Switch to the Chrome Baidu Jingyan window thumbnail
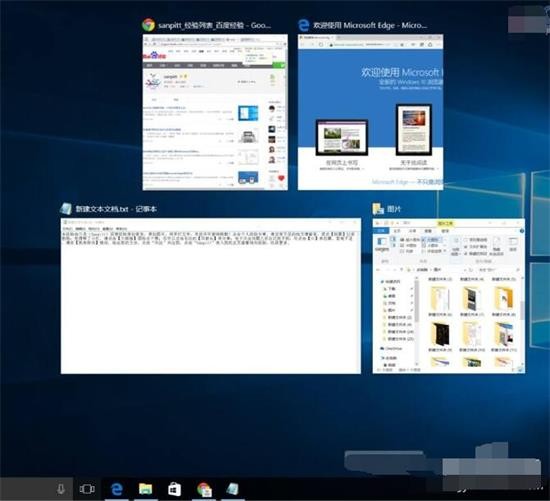The image size is (550, 501). [x=215, y=112]
